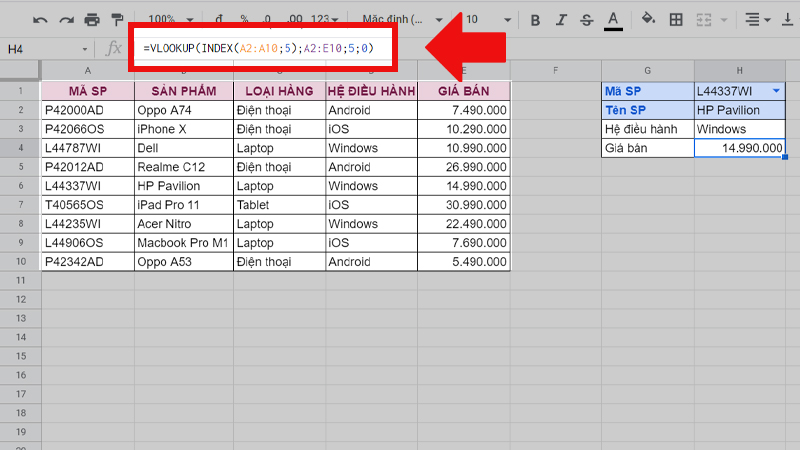Click the Name box showing H4
This screenshot has height=450, width=800.
coord(41,49)
